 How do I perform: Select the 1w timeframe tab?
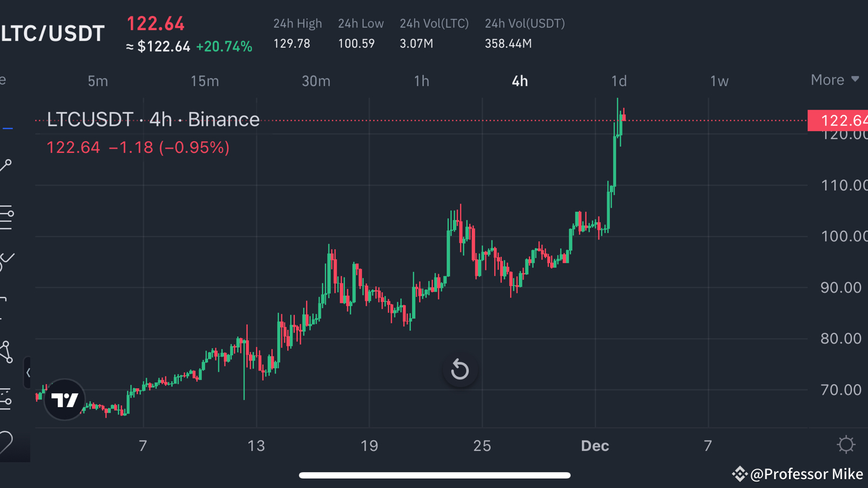pyautogui.click(x=719, y=81)
